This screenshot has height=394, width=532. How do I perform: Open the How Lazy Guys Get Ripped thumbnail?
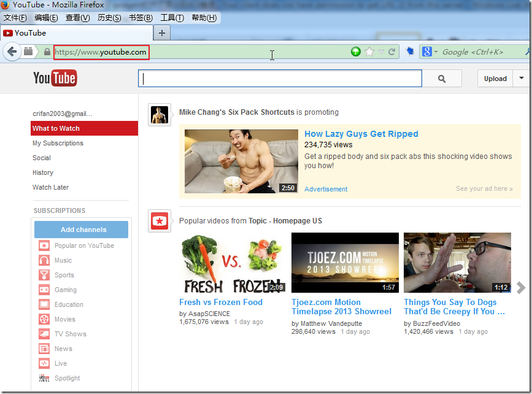click(x=241, y=161)
